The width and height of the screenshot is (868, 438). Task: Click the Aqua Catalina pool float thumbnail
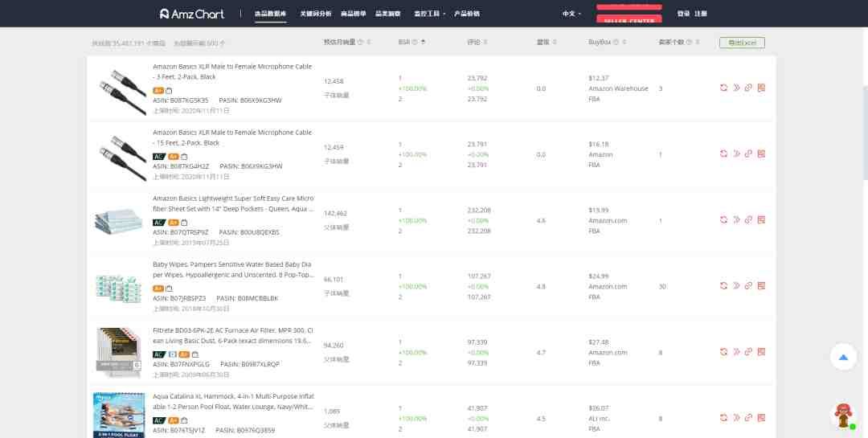[x=119, y=415]
